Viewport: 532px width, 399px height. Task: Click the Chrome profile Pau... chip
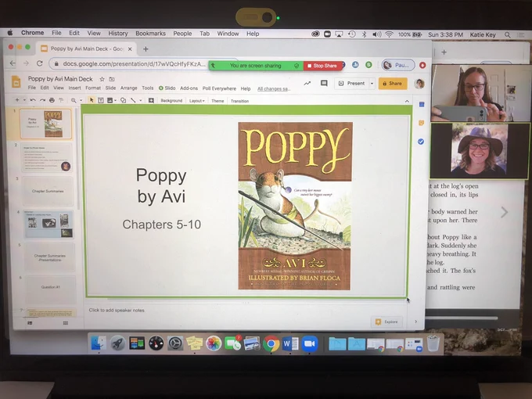(x=398, y=65)
